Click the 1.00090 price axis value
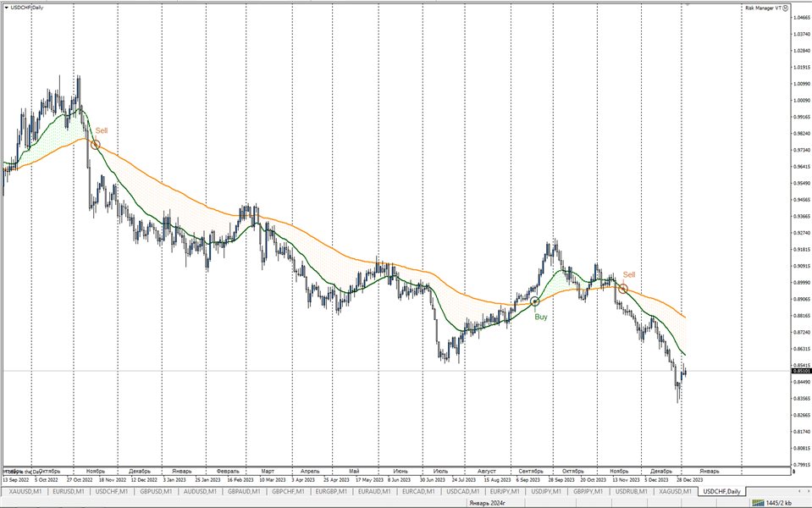Screen dimensions: 812x508 (801, 101)
